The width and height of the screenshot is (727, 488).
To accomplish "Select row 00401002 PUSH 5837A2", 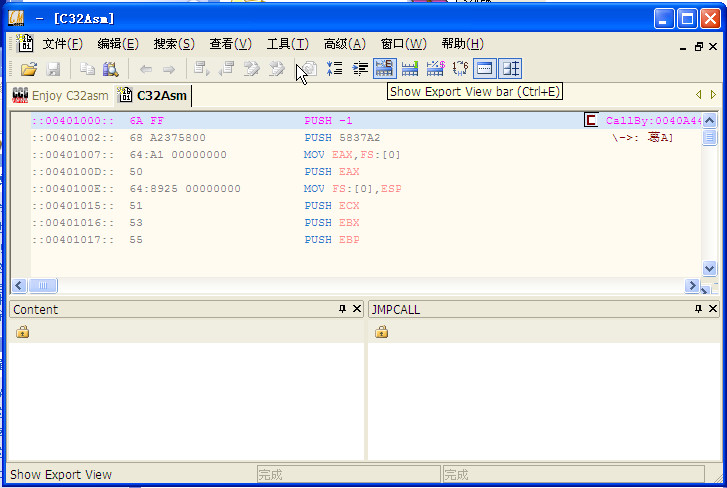I will (366, 138).
